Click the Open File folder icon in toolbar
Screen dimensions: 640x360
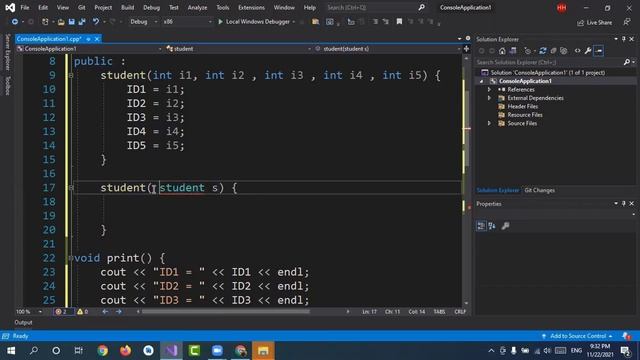click(61, 22)
